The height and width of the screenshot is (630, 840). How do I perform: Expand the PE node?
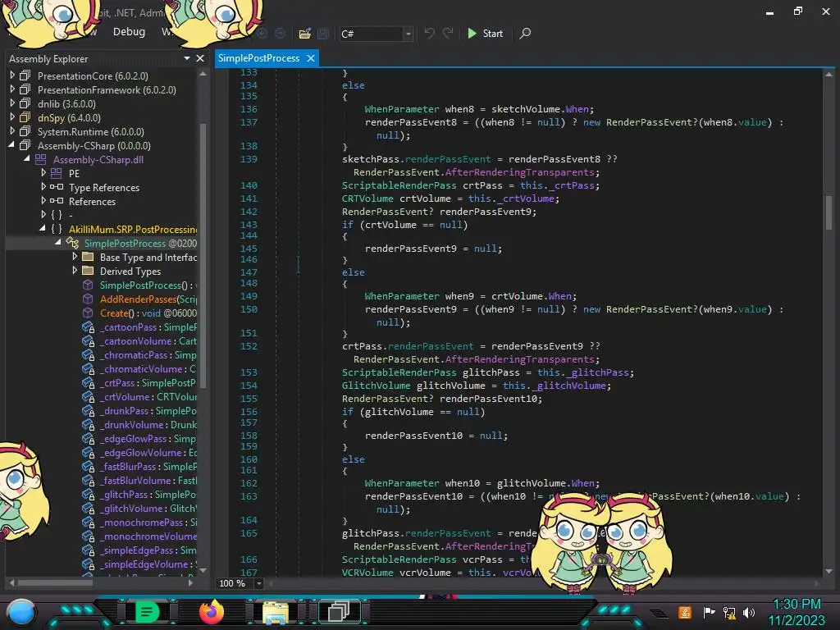43,173
